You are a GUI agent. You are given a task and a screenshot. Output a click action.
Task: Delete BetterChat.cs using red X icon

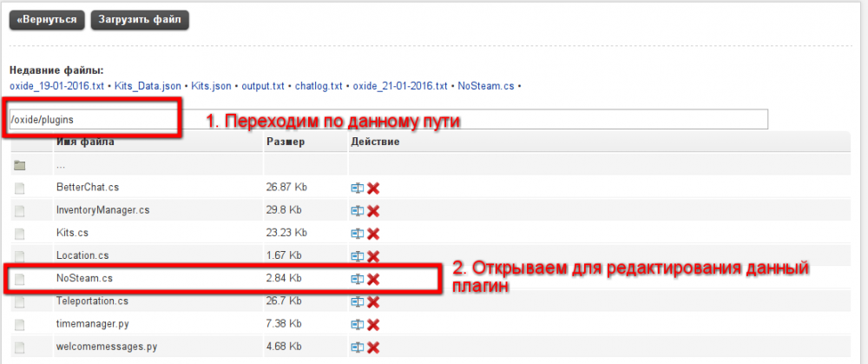(373, 188)
